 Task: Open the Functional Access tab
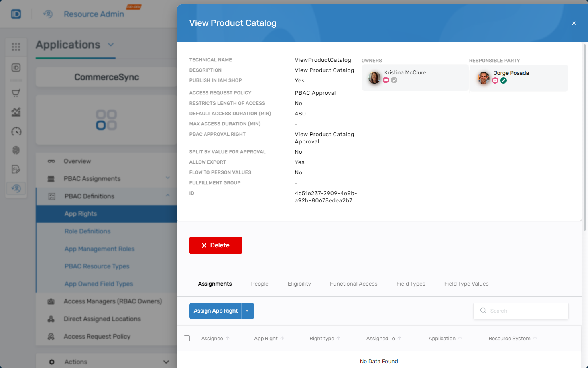click(353, 284)
